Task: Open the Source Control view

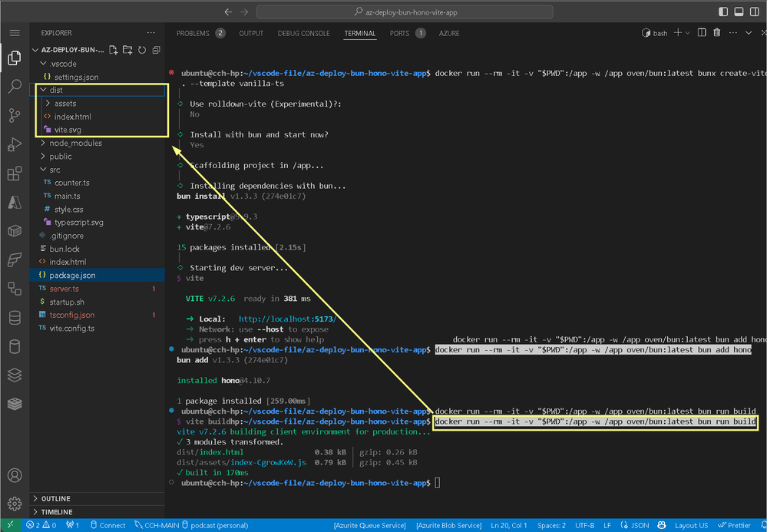Action: click(14, 115)
